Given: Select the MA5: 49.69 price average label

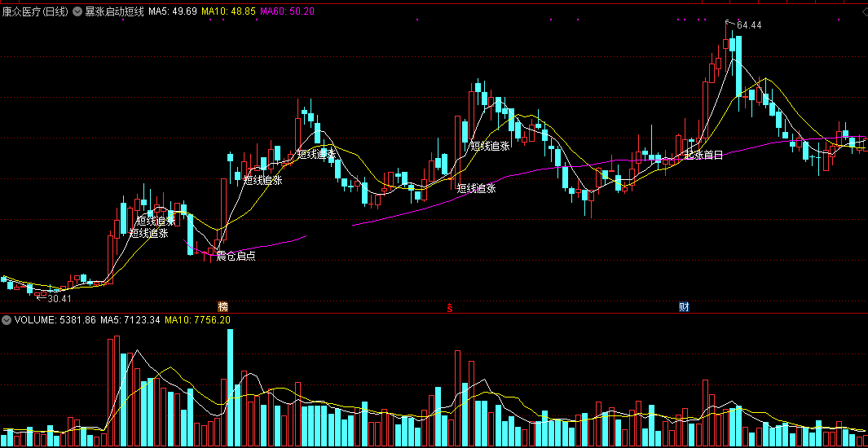Looking at the screenshot, I should tap(172, 11).
